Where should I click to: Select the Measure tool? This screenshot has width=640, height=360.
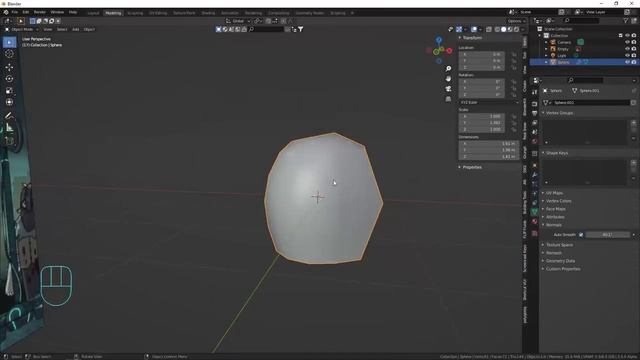click(x=9, y=128)
